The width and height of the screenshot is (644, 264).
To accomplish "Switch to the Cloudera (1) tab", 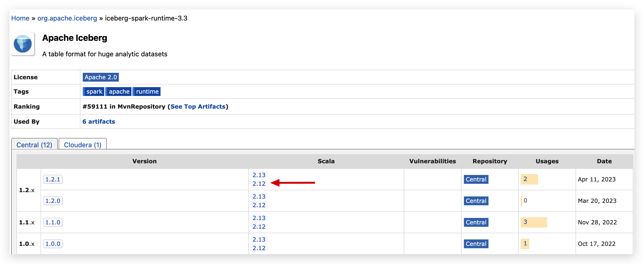I will coord(83,145).
